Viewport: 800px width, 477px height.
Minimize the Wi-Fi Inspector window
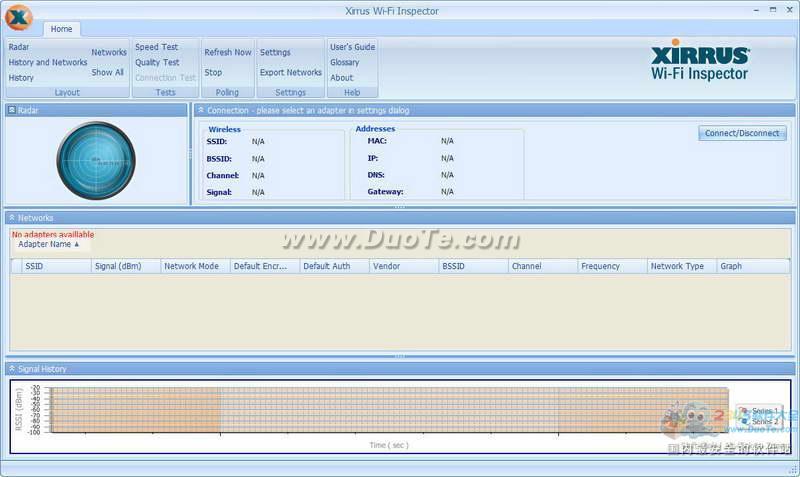click(x=756, y=10)
